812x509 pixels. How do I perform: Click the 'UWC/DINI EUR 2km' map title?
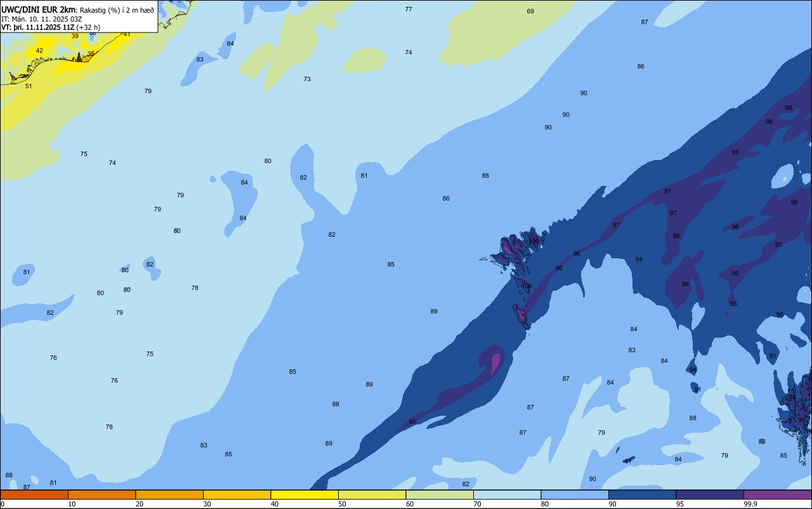pyautogui.click(x=38, y=9)
